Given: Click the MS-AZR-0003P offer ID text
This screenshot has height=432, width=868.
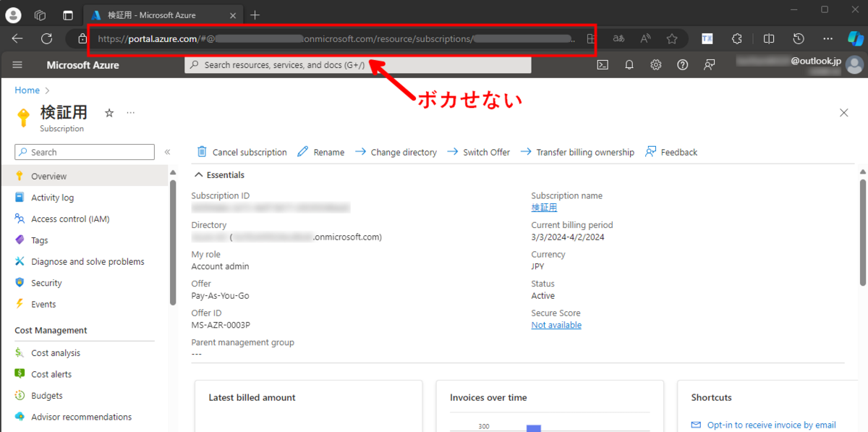Looking at the screenshot, I should click(x=221, y=325).
